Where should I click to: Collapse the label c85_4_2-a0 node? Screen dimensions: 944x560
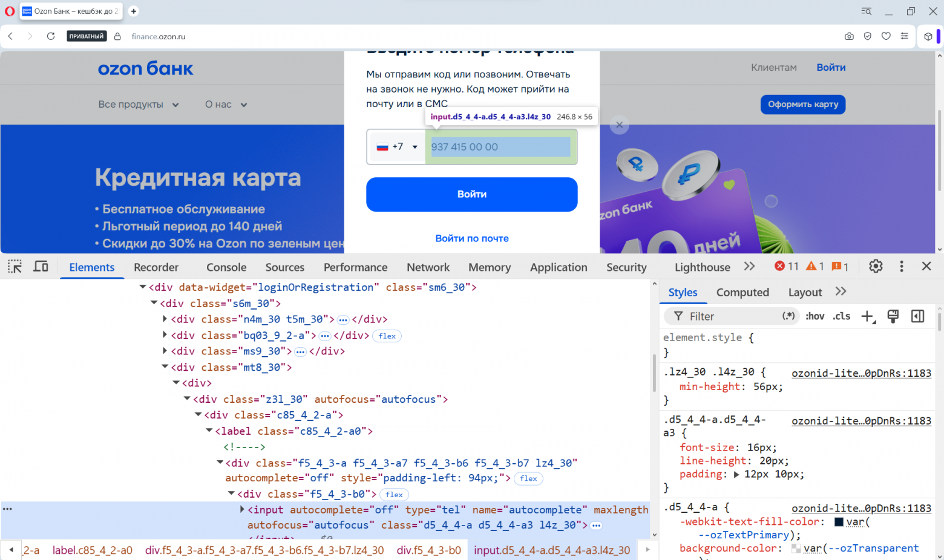209,431
